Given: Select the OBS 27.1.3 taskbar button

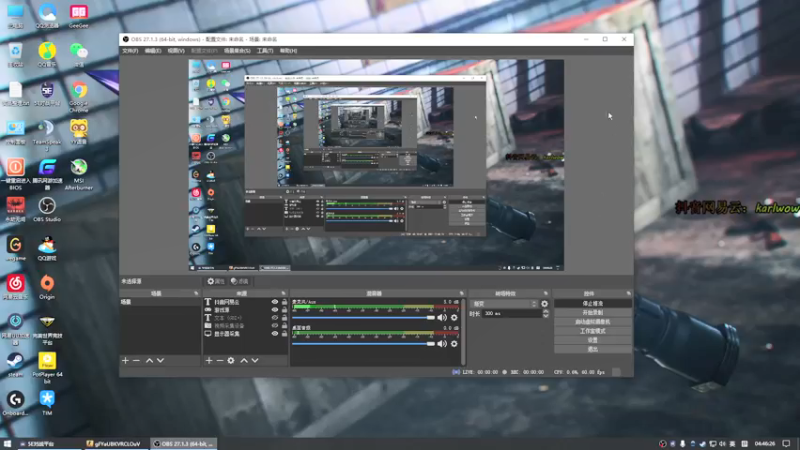Looking at the screenshot, I should [184, 444].
